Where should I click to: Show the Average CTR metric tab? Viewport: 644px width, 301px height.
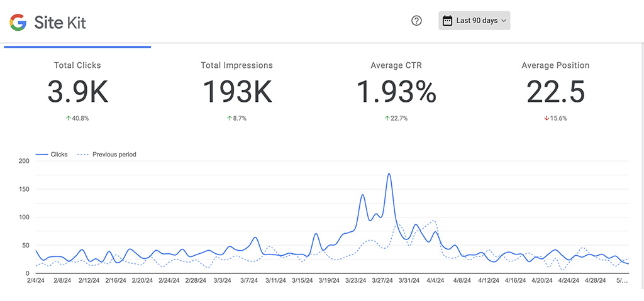(x=396, y=85)
